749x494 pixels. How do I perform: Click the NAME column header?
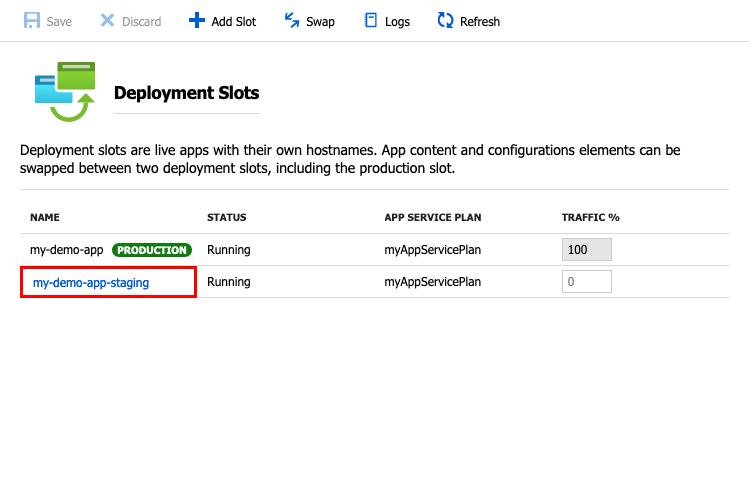click(x=46, y=217)
